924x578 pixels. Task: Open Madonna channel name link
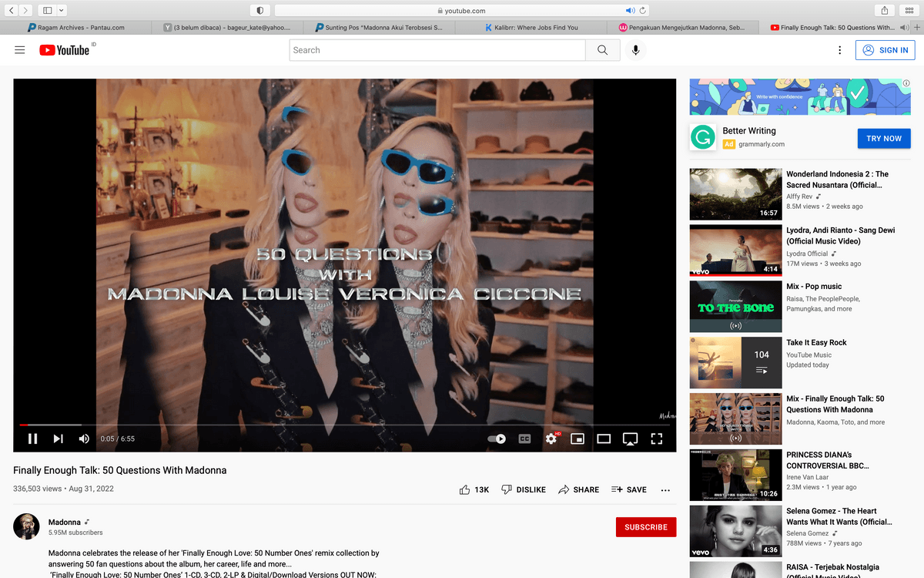(x=65, y=522)
